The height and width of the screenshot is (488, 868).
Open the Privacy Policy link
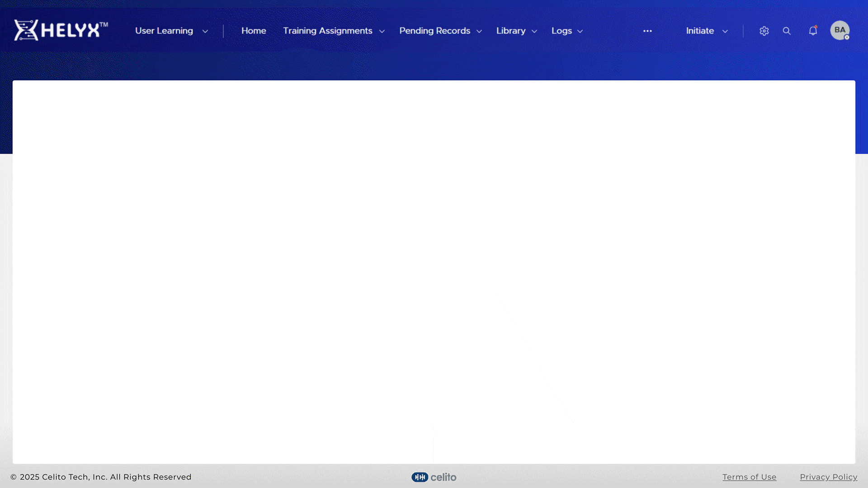828,477
